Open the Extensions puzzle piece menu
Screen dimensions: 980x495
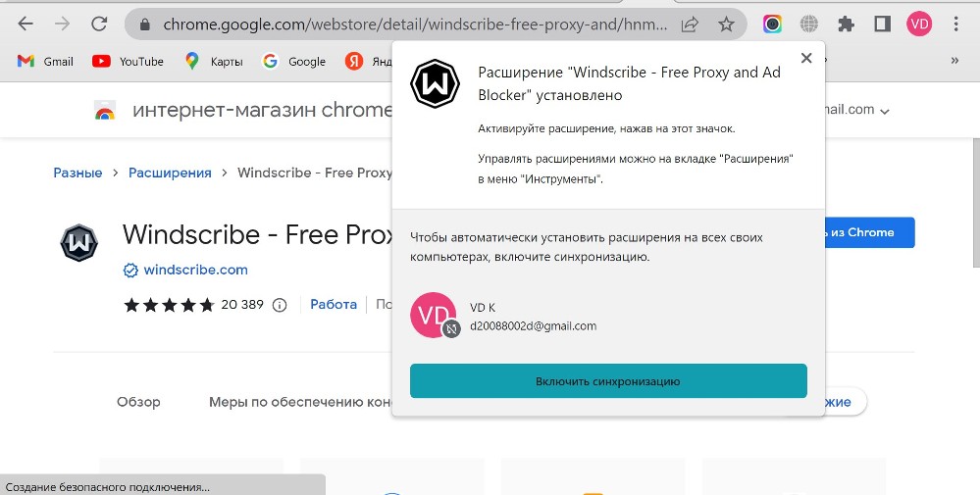pyautogui.click(x=846, y=25)
